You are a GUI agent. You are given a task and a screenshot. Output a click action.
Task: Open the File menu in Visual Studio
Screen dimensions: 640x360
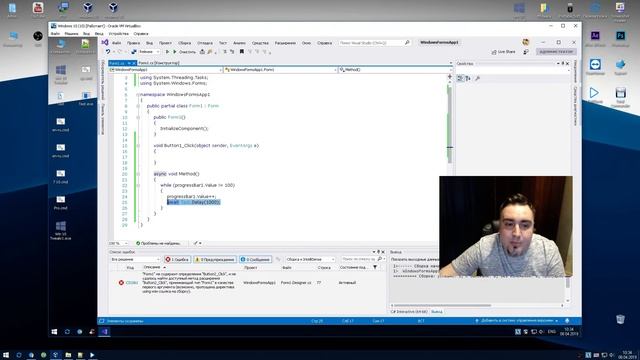point(116,43)
